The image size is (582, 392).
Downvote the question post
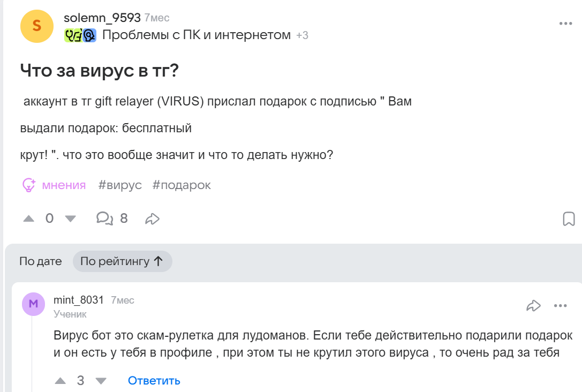click(x=70, y=218)
